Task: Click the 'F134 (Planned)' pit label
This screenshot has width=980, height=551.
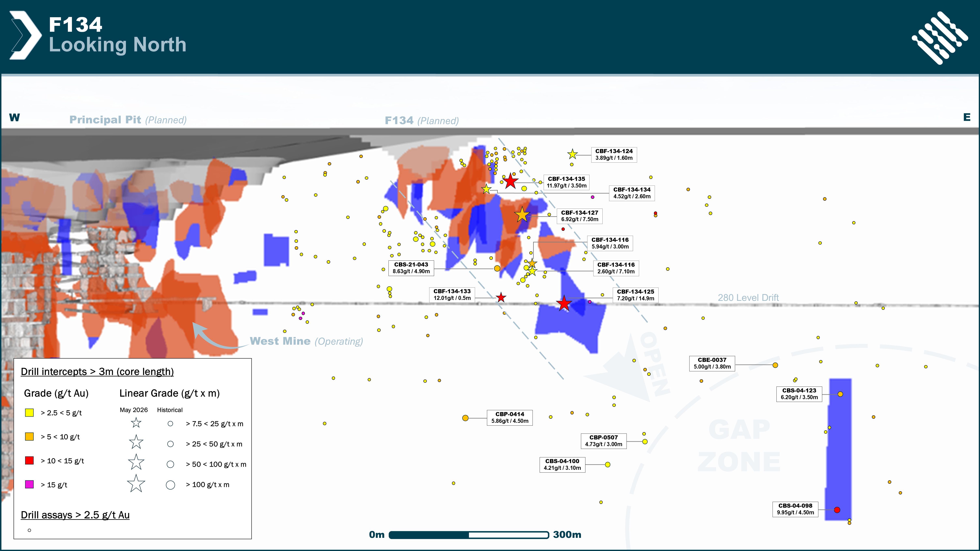Action: [422, 121]
